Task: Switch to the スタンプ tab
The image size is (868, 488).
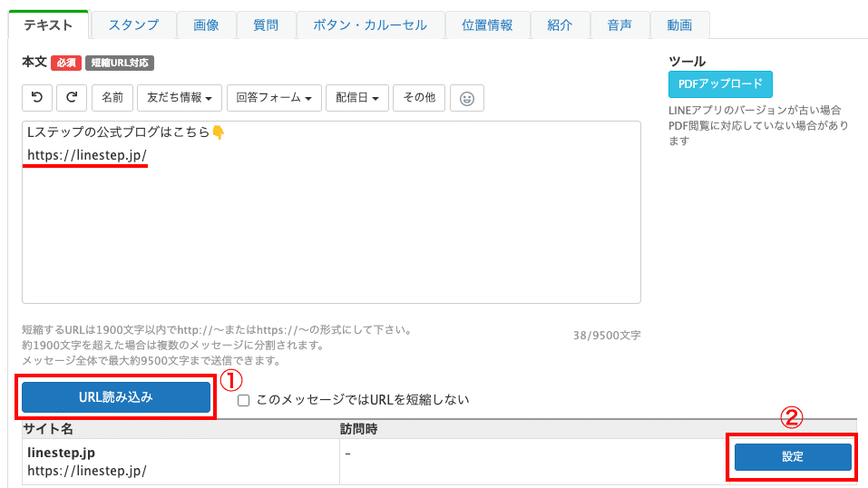Action: pyautogui.click(x=133, y=24)
